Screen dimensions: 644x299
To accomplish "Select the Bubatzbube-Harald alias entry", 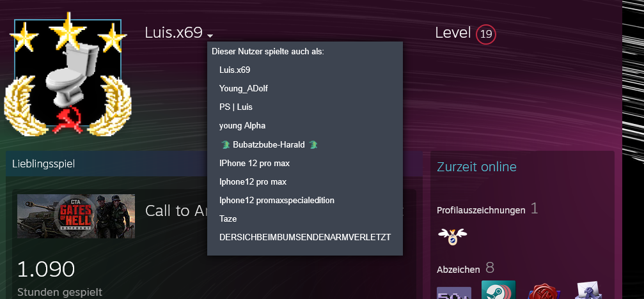I will [x=269, y=144].
